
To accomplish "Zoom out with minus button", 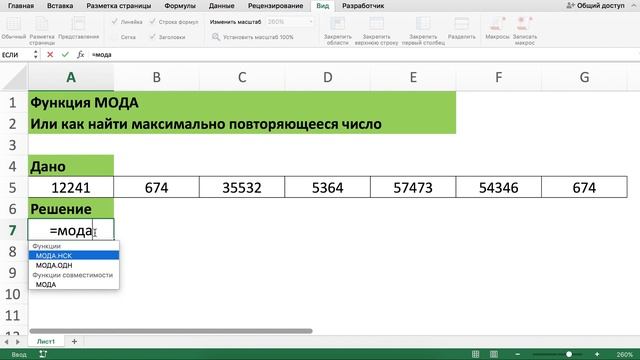I will (x=518, y=354).
